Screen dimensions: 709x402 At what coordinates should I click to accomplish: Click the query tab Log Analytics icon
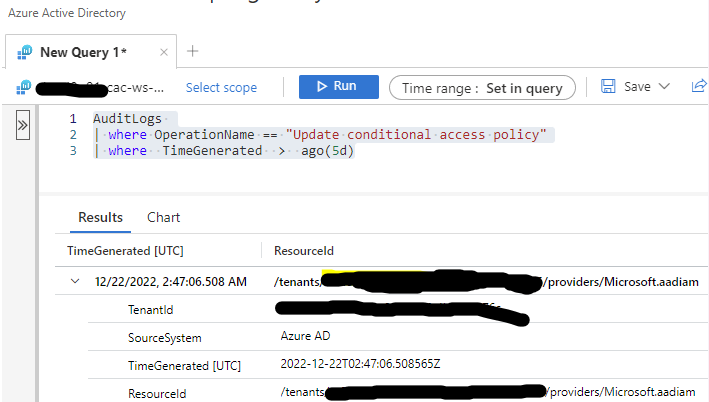point(24,52)
